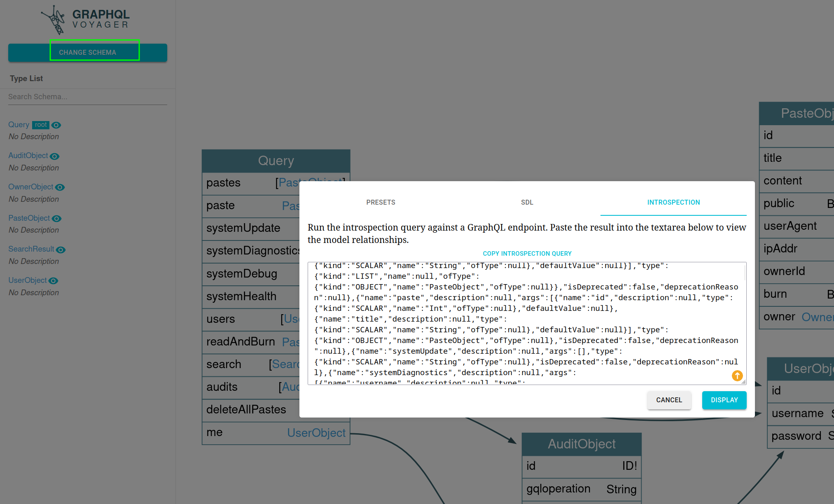
Task: Click the Change Schema button
Action: (x=87, y=52)
